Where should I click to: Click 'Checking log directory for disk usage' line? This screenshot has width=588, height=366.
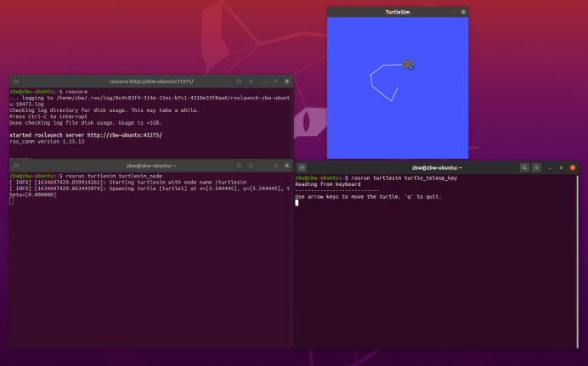(x=105, y=110)
